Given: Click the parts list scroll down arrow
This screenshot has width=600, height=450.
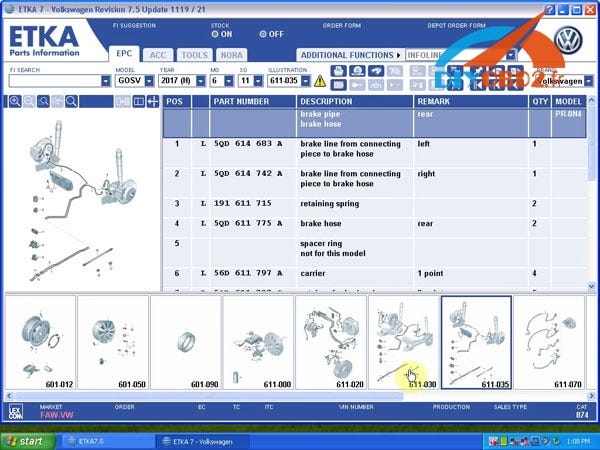Looking at the screenshot, I should [x=592, y=286].
